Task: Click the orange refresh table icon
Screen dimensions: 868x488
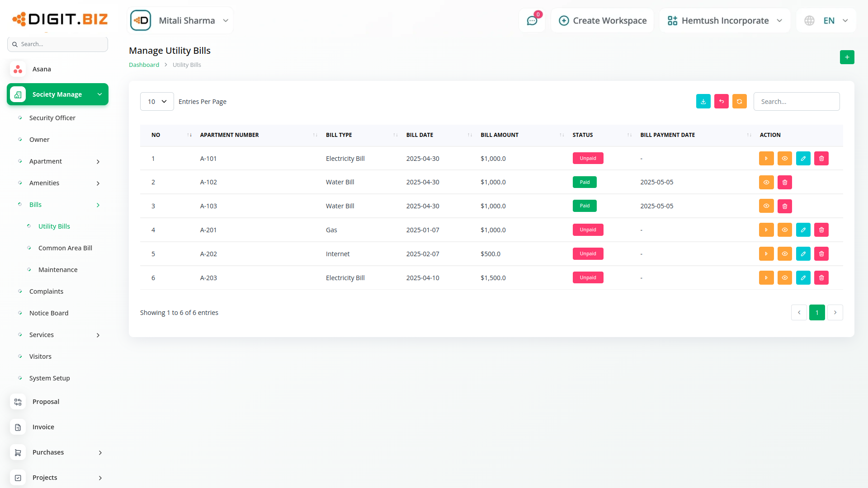Action: pyautogui.click(x=739, y=102)
